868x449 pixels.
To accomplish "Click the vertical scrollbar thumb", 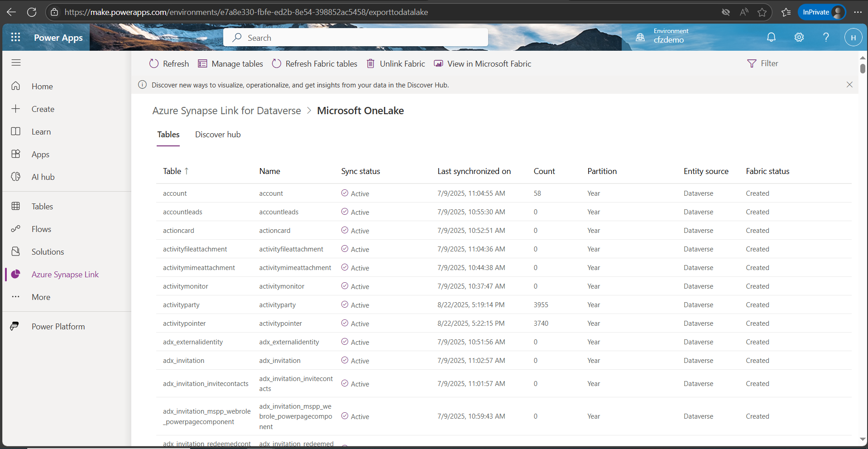I will click(863, 68).
